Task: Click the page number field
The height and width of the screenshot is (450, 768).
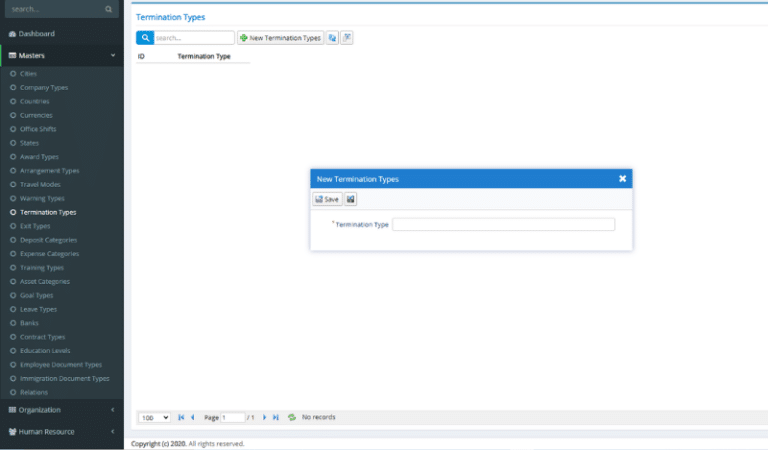Action: tap(233, 417)
